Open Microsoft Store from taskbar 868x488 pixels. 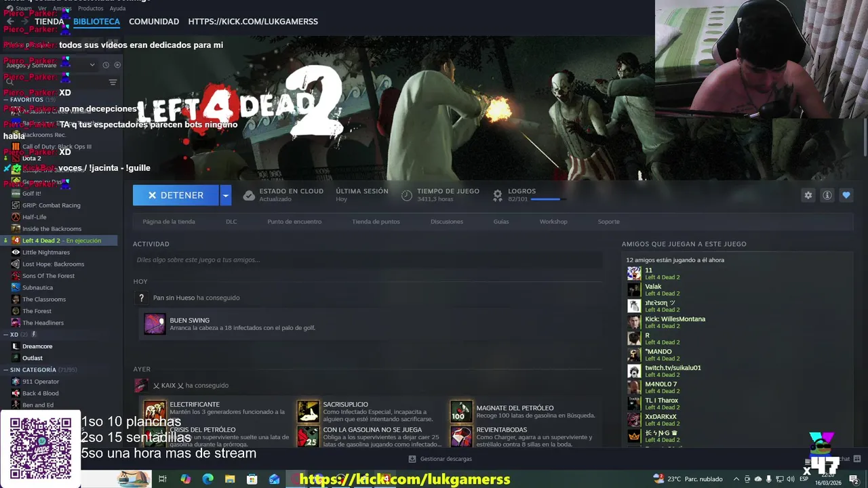tap(252, 479)
